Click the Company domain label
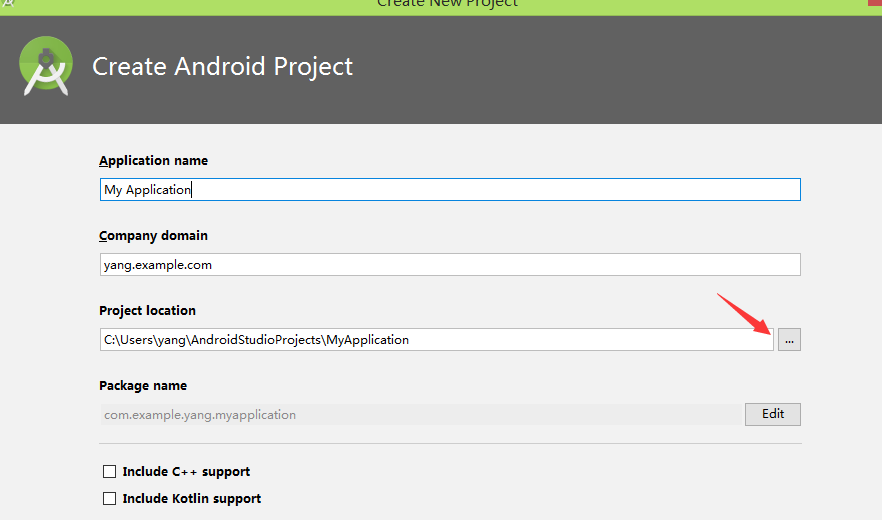Viewport: 882px width, 520px height. click(x=154, y=236)
